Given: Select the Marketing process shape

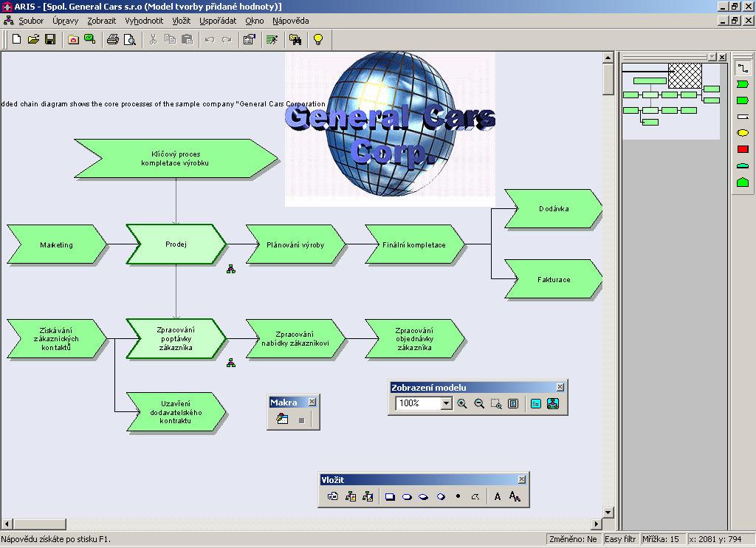Looking at the screenshot, I should (x=57, y=244).
